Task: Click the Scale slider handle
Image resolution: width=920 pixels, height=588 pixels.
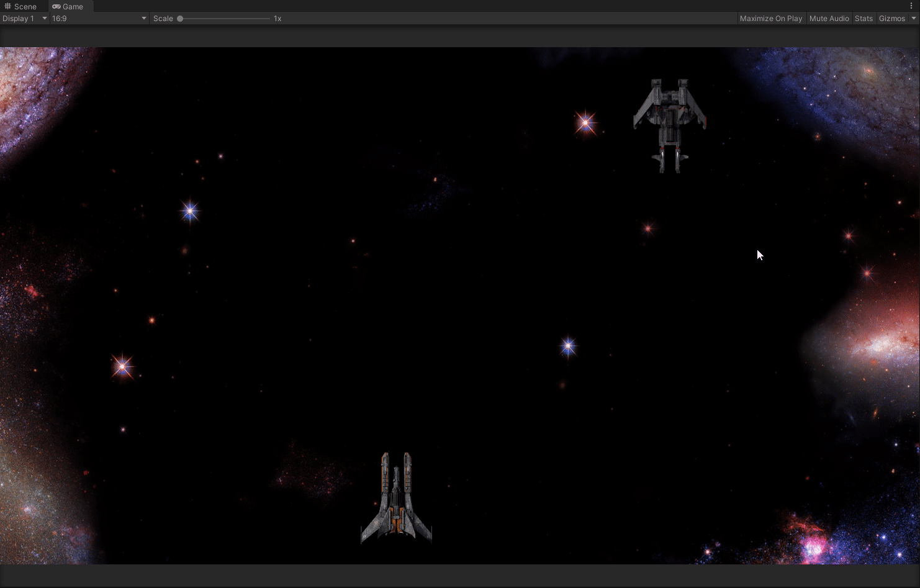Action: [180, 19]
